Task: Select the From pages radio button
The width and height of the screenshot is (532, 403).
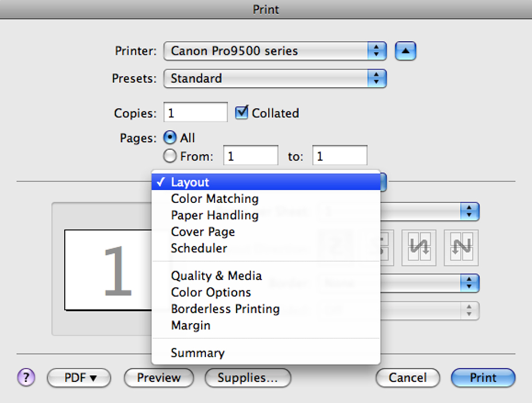Action: click(x=170, y=156)
